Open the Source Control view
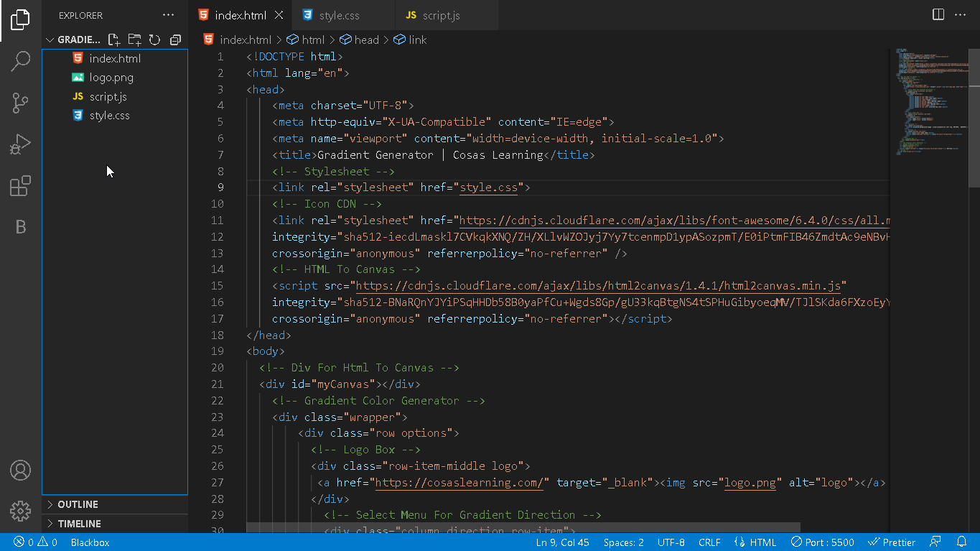The width and height of the screenshot is (980, 551). (21, 103)
